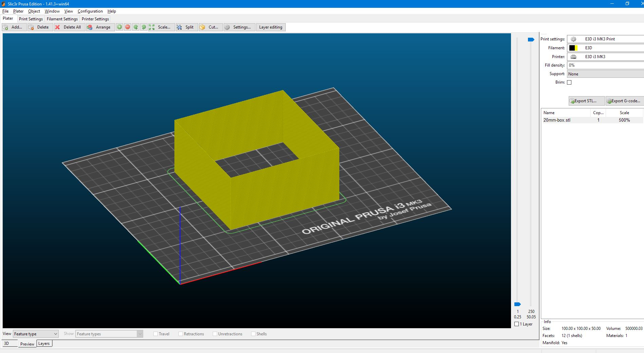Screen dimensions: 644x353
Task: Click the Add... object toolbar button
Action: 14,27
